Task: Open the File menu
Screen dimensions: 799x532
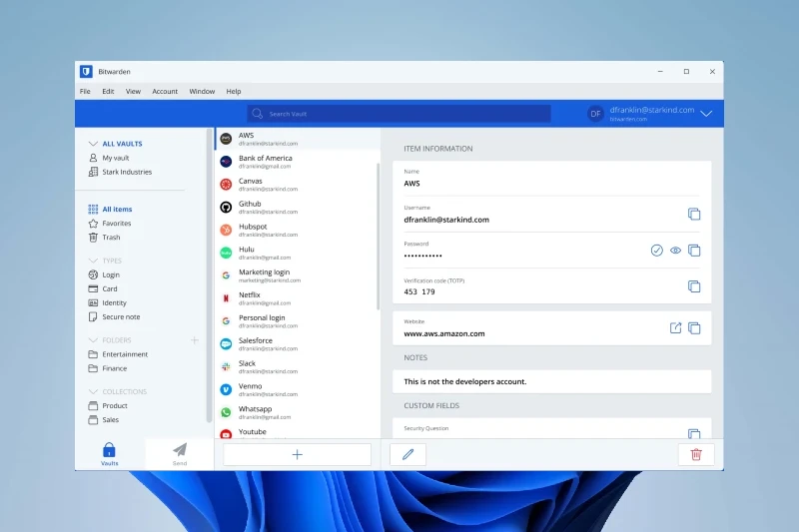Action: (85, 91)
